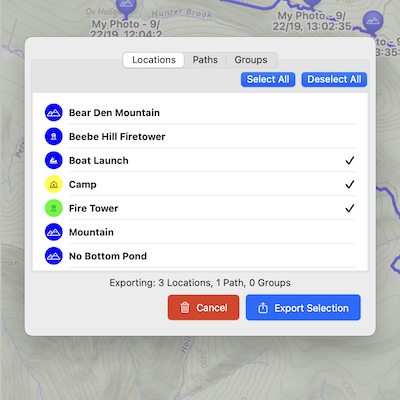Viewport: 400px width, 400px height.
Task: Click map photo pin near Hunter Brook
Action: pyautogui.click(x=126, y=8)
